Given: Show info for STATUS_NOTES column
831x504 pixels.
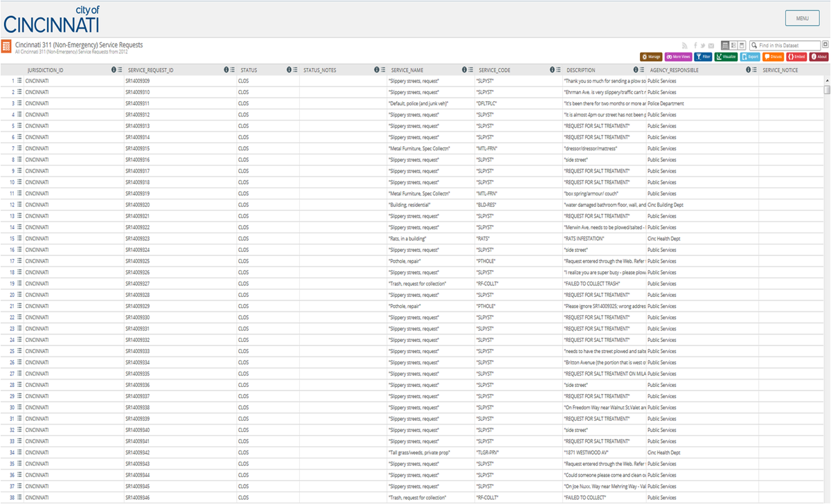Looking at the screenshot, I should click(x=377, y=70).
